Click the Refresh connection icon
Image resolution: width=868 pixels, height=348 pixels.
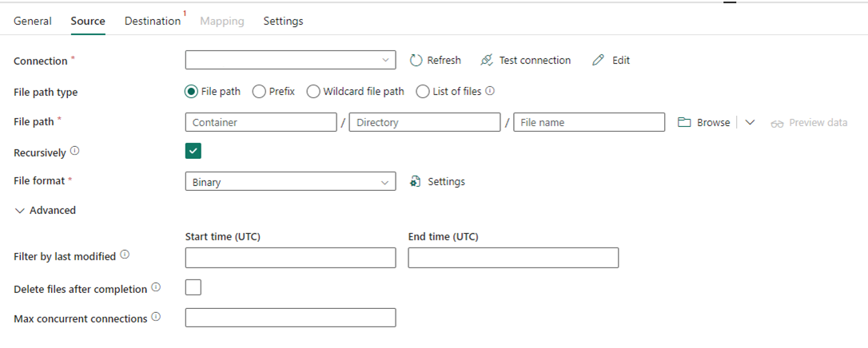pos(416,61)
